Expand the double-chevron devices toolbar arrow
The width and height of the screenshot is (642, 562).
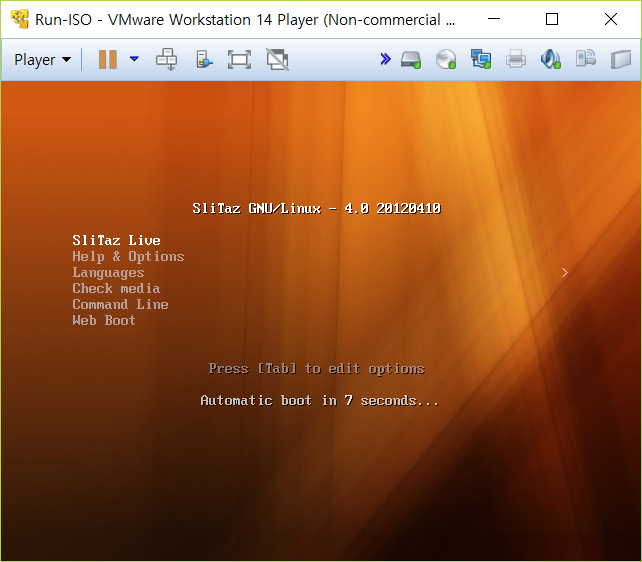[x=385, y=59]
